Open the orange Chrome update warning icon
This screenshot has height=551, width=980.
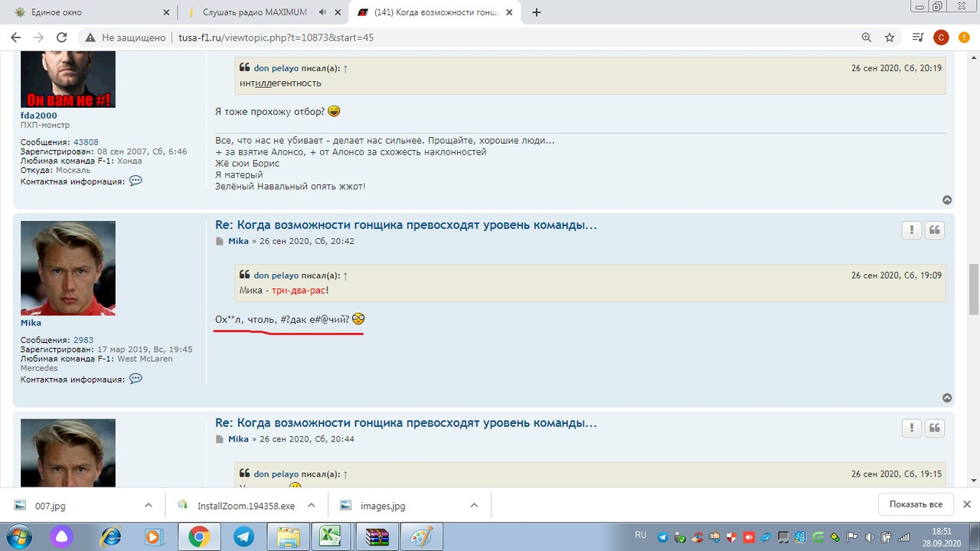964,37
